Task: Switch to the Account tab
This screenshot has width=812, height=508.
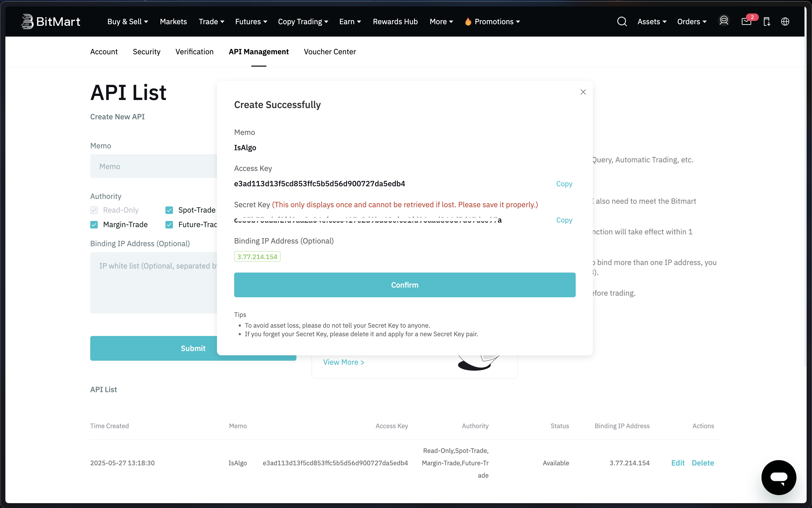Action: pos(104,52)
